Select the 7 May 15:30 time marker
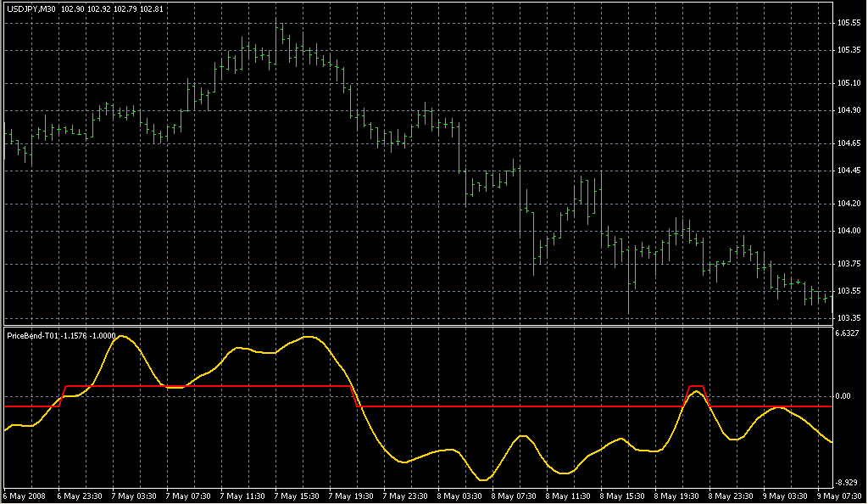This screenshot has height=504, width=868. pos(295,496)
